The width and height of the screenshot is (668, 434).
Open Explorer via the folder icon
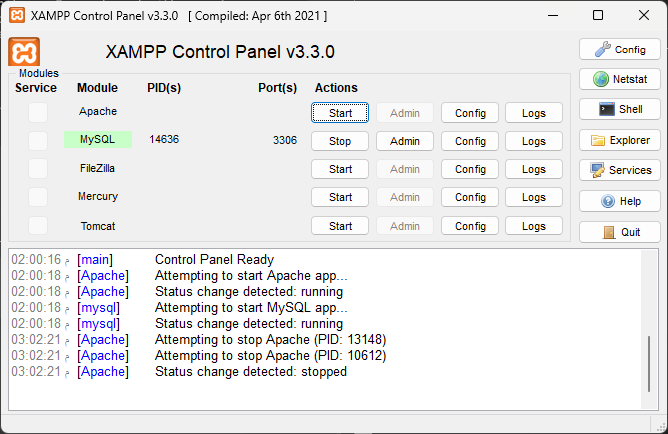(x=619, y=140)
